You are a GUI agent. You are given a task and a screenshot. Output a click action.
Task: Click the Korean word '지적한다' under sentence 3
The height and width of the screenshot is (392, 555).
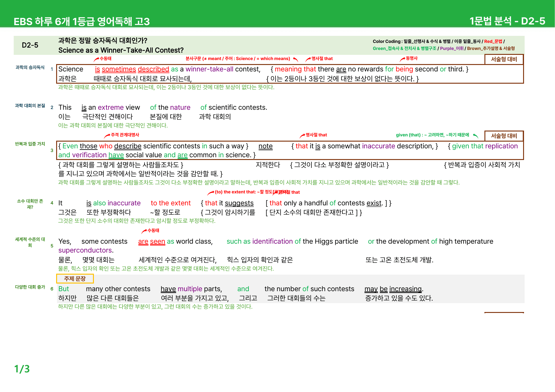[x=268, y=165]
